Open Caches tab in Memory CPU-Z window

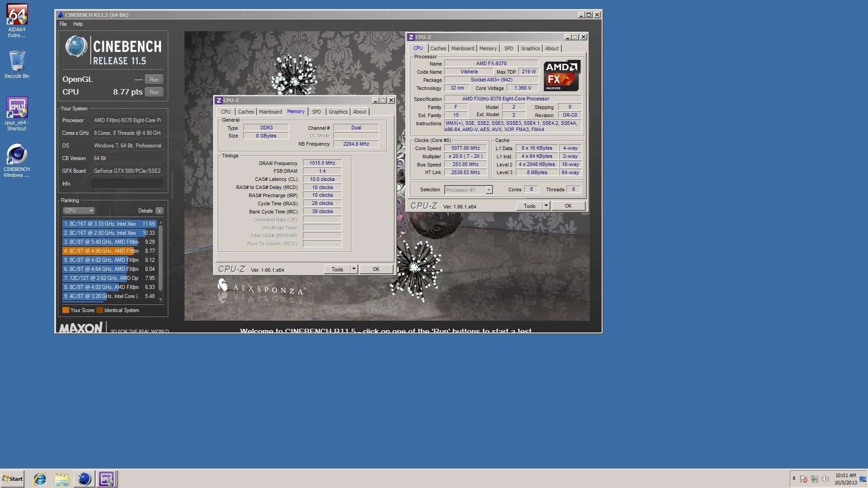pyautogui.click(x=246, y=112)
